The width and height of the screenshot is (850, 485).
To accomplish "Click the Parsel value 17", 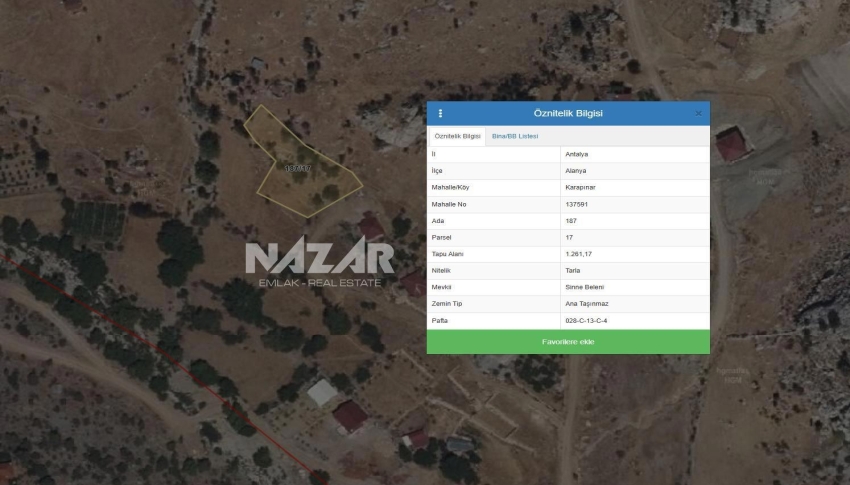I will [569, 237].
